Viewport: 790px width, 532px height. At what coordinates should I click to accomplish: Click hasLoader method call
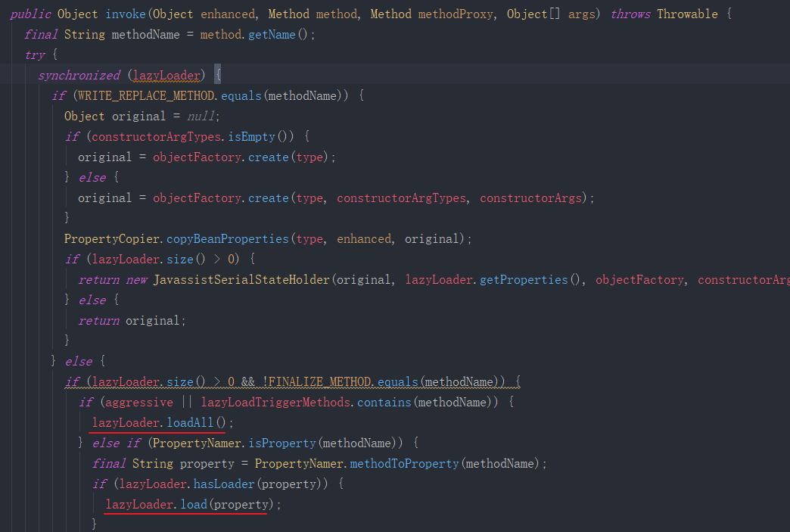(x=224, y=484)
